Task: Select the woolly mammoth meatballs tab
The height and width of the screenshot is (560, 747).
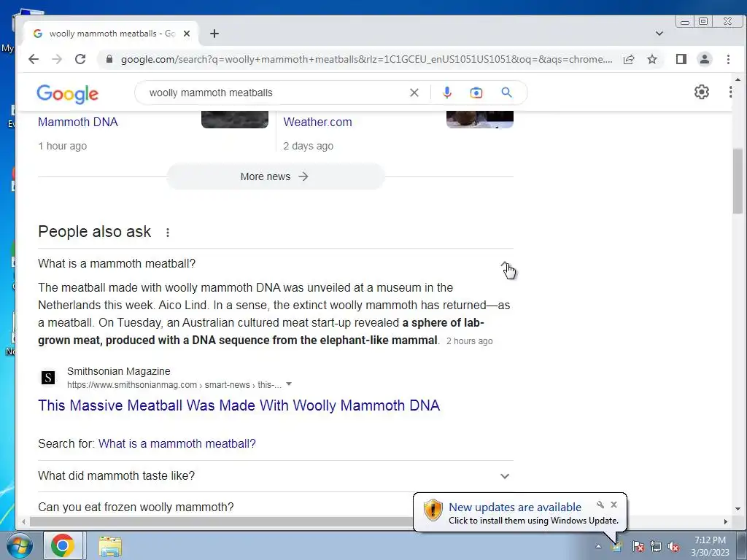Action: (111, 34)
